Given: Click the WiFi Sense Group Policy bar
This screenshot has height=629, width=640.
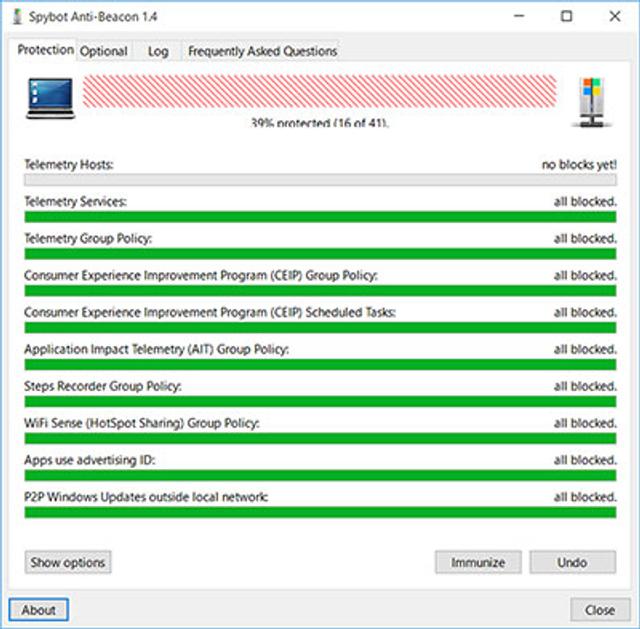Looking at the screenshot, I should 320,438.
